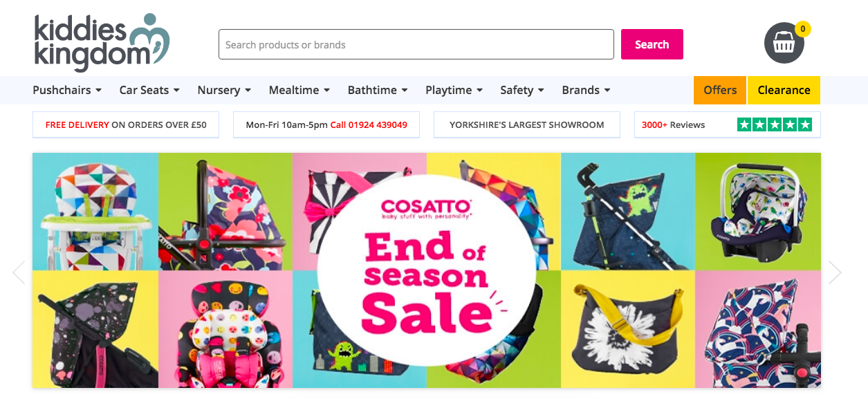Click into the product search field

click(x=416, y=45)
